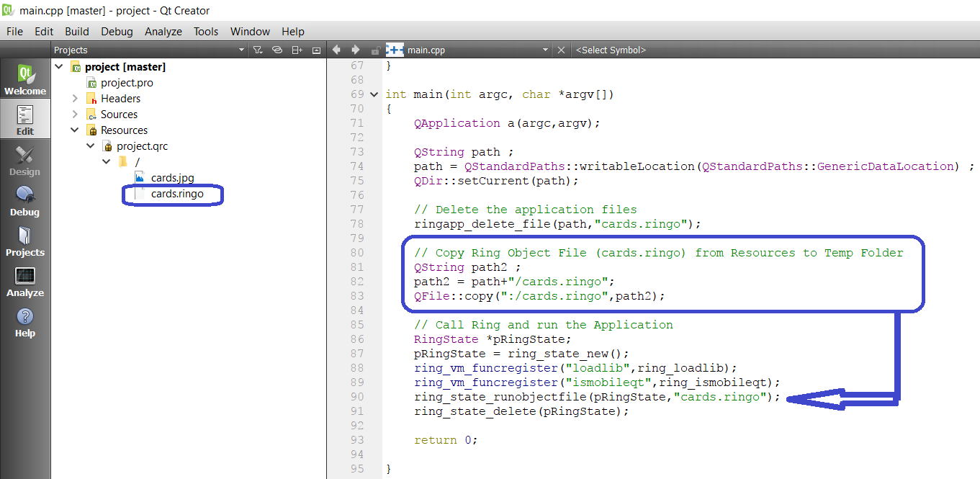The width and height of the screenshot is (980, 479).
Task: Open the Build menu
Action: click(77, 32)
